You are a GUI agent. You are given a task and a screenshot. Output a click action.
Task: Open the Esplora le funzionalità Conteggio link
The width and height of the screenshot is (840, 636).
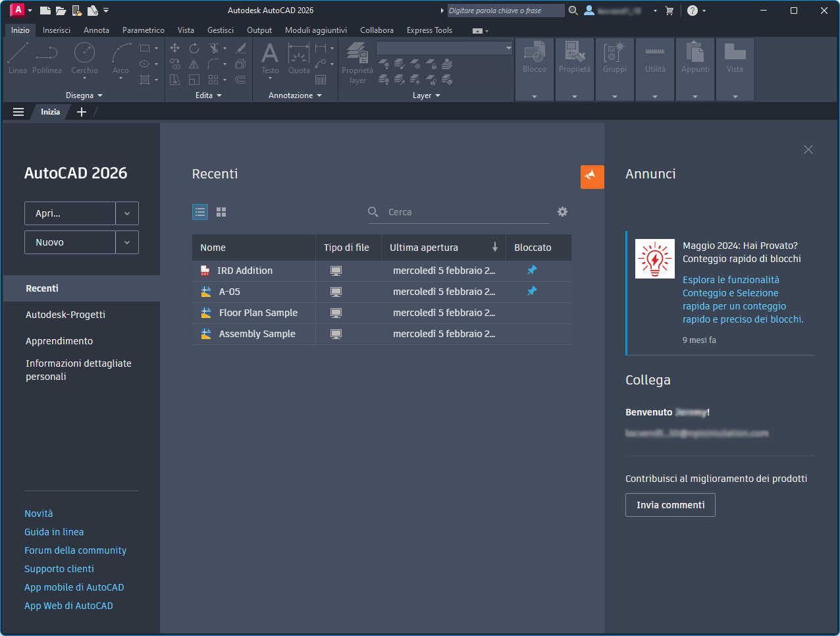(x=743, y=300)
